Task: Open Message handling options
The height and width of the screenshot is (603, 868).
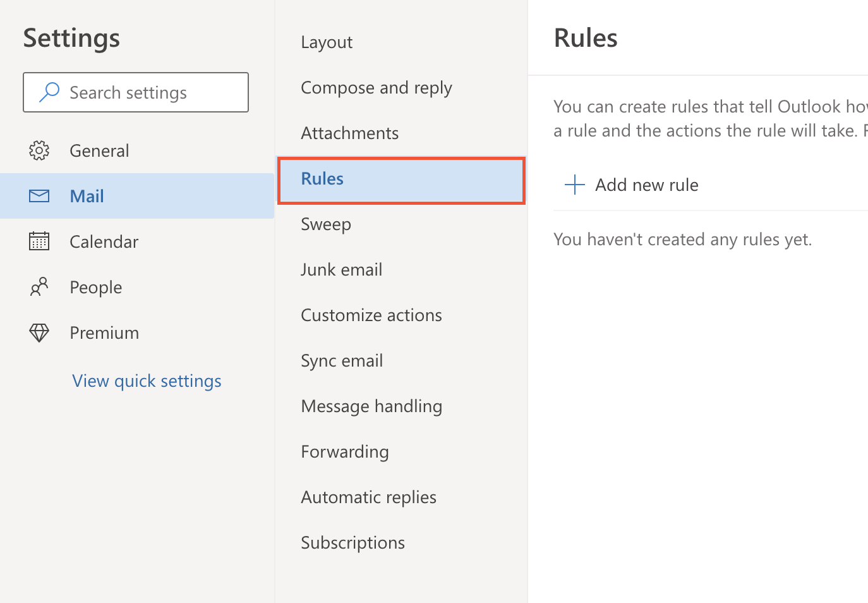Action: (x=371, y=406)
